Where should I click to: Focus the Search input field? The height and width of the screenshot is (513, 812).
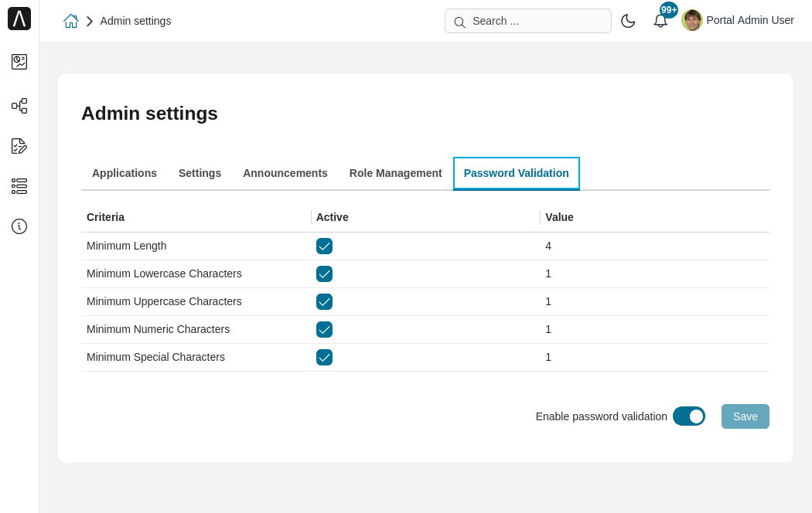tap(527, 21)
